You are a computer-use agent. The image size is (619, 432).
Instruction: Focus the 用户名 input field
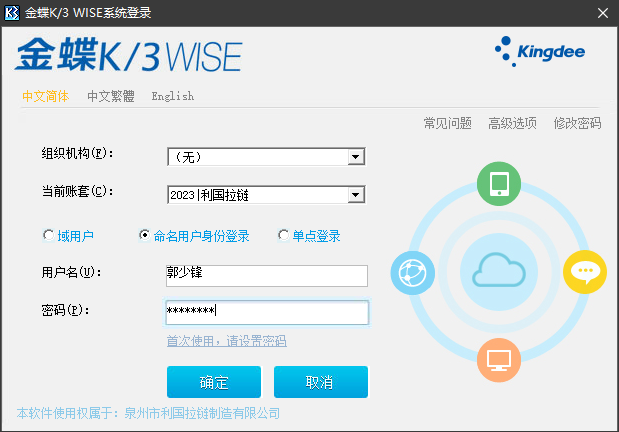[x=267, y=275]
